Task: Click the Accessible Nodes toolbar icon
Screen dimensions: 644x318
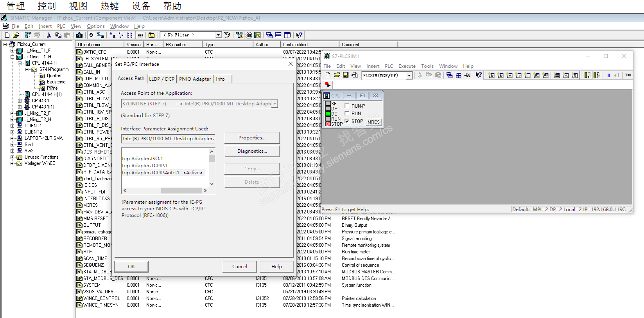Action: coord(28,35)
